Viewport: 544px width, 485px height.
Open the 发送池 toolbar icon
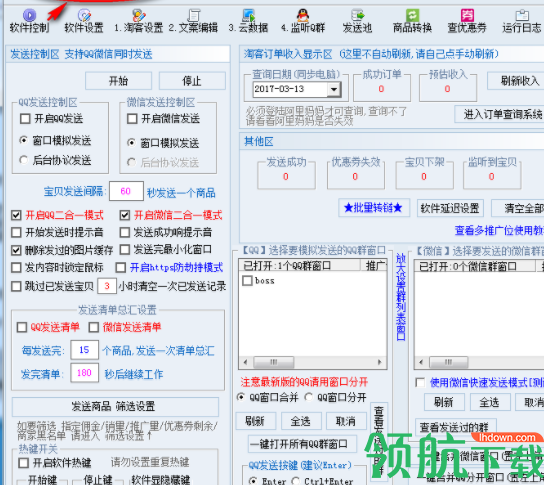(357, 21)
